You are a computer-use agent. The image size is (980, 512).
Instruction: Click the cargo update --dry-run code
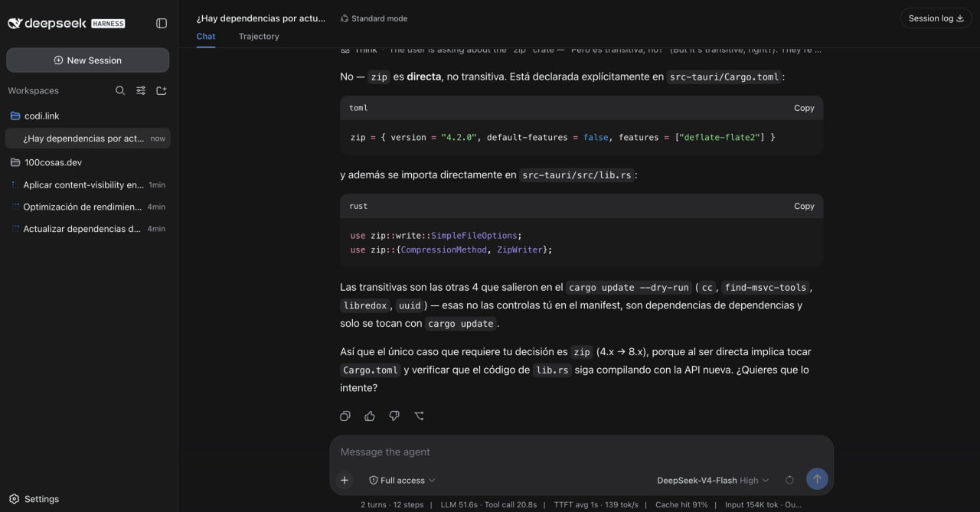pyautogui.click(x=629, y=288)
